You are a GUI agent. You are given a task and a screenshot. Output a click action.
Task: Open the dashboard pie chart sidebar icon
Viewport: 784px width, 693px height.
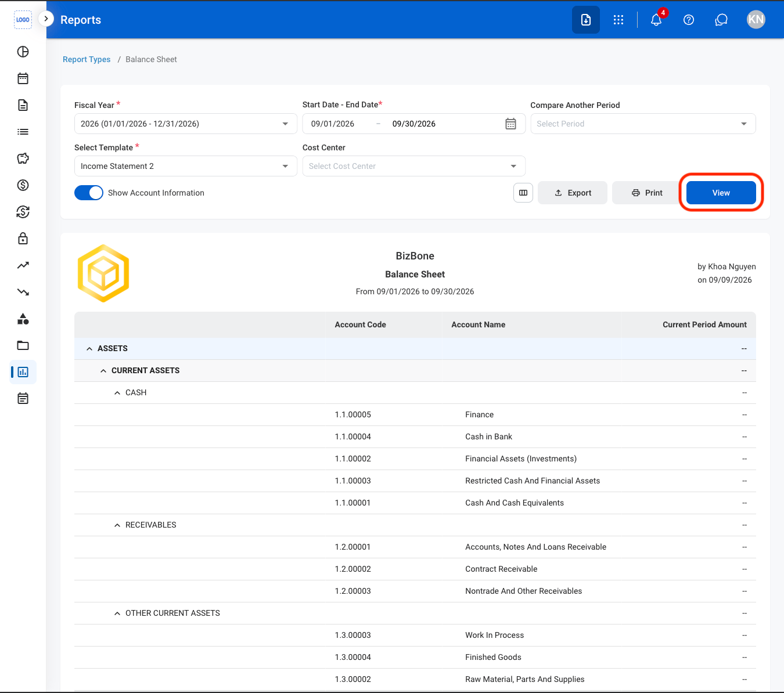[x=23, y=52]
